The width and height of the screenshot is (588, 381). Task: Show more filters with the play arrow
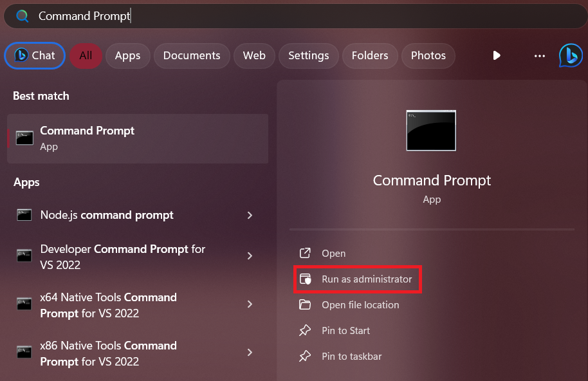[497, 55]
